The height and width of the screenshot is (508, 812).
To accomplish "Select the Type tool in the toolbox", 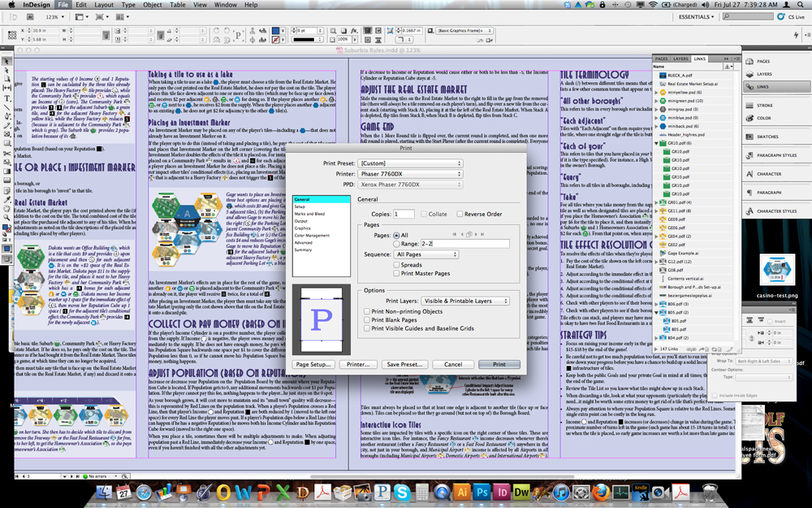I will click(6, 98).
